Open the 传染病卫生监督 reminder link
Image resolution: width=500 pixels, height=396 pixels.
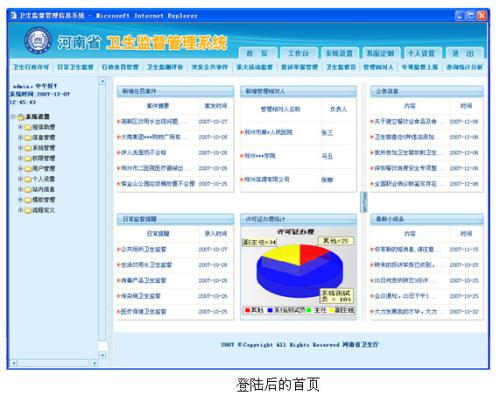point(140,296)
